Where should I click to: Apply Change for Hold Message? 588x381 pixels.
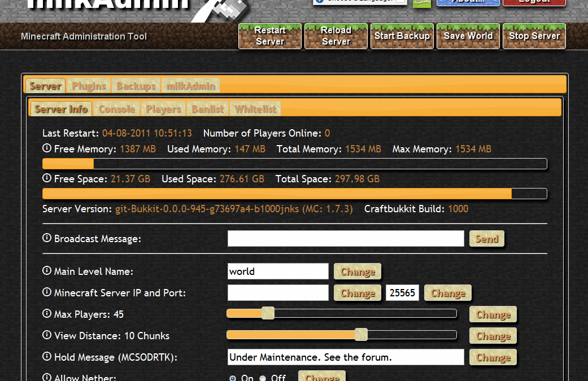point(493,357)
